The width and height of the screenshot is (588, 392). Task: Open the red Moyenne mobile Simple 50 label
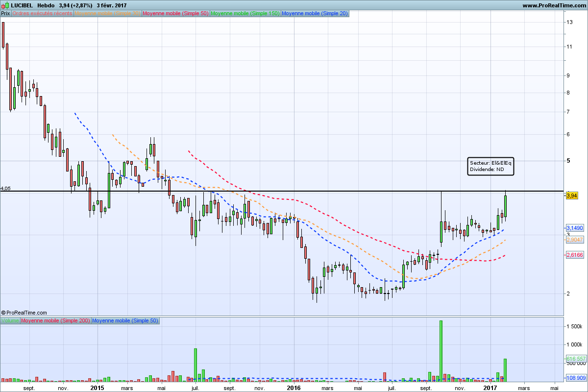pyautogui.click(x=175, y=13)
